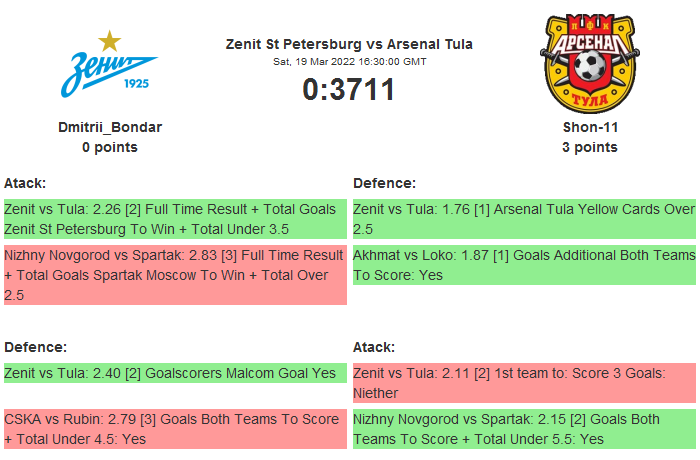The width and height of the screenshot is (700, 460).
Task: Select the red 1st team to Score 3 Goals bet
Action: [x=524, y=383]
